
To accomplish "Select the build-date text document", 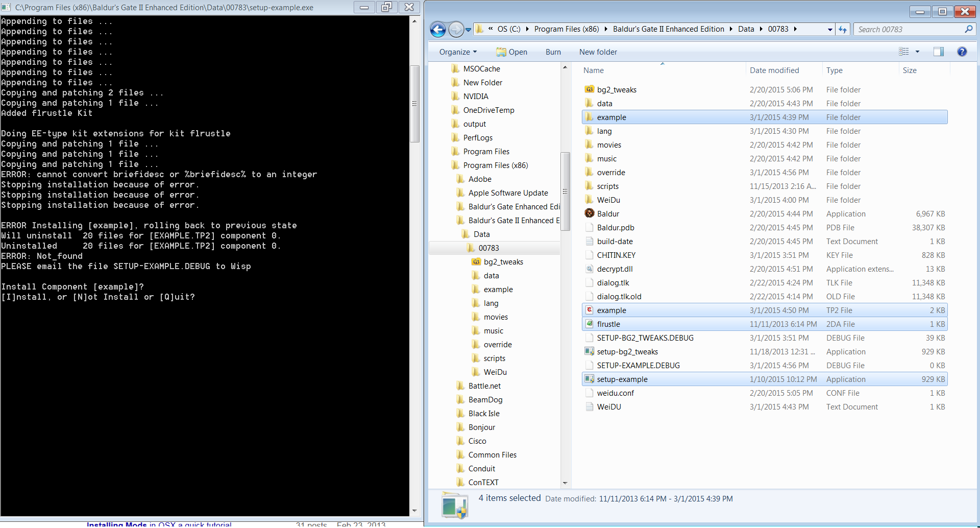I will 764,242.
